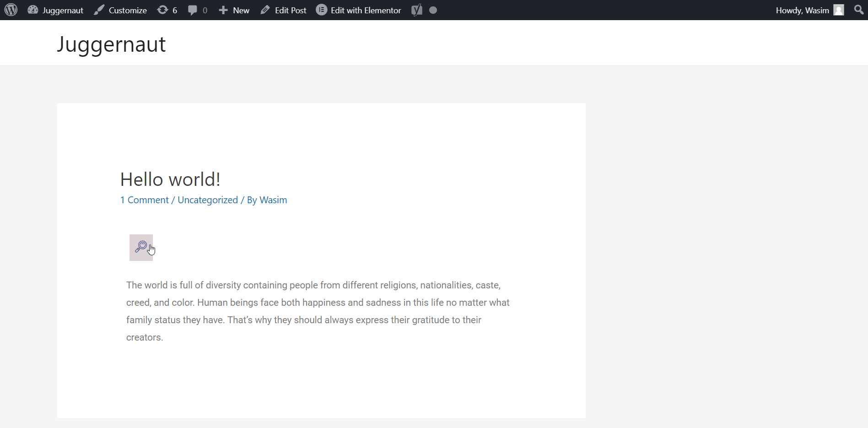Open the Juggernaut site dashboard menu
The height and width of the screenshot is (428, 868).
(55, 10)
